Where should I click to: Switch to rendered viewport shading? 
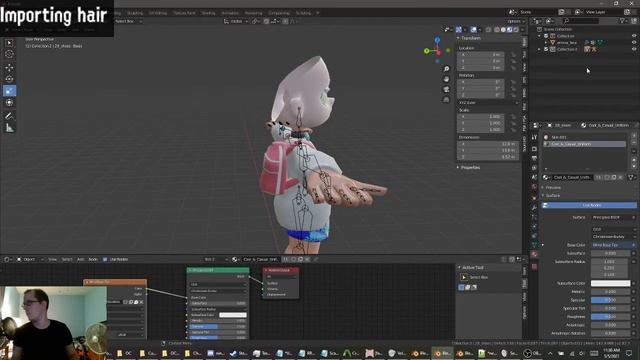coord(516,30)
